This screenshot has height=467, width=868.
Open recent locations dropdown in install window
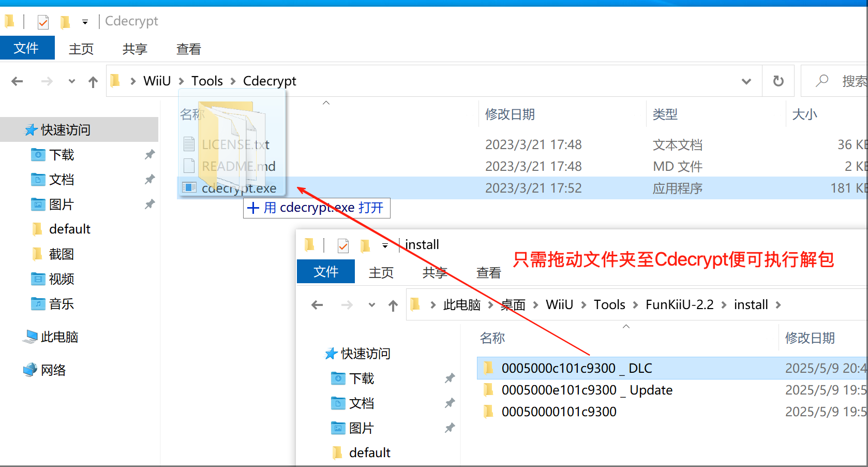(x=372, y=305)
